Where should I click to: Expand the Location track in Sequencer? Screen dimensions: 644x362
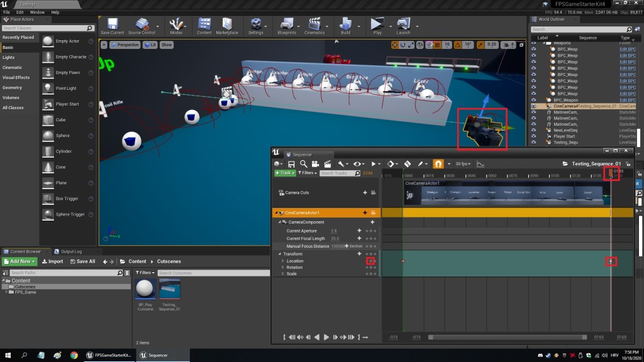282,261
